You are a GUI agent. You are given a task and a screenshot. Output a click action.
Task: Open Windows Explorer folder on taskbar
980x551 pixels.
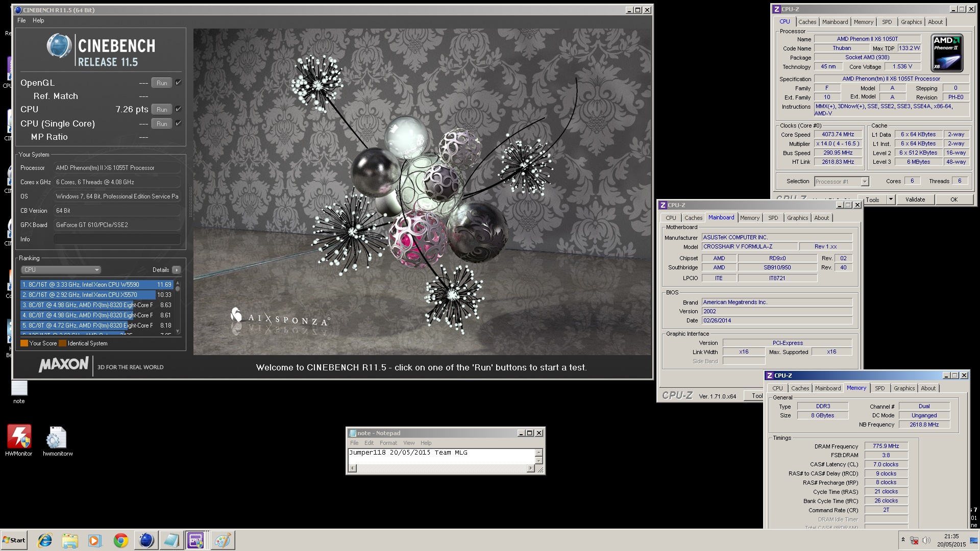click(x=70, y=540)
